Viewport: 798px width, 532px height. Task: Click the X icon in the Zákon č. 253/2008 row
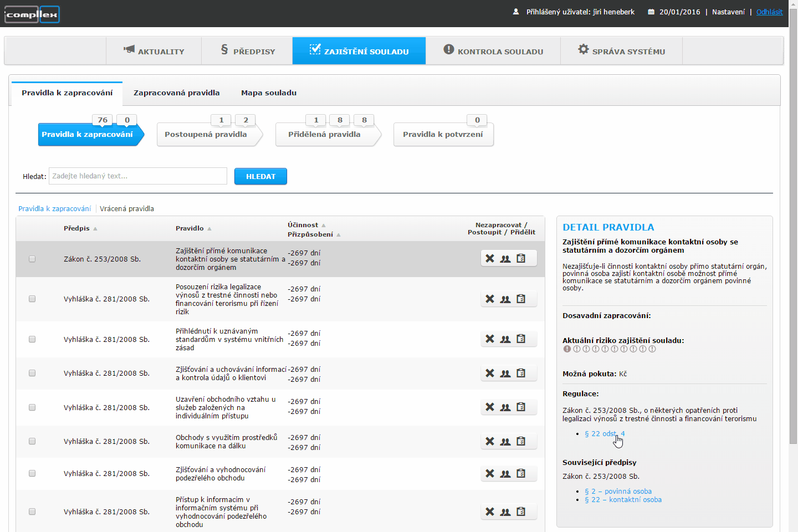click(490, 258)
